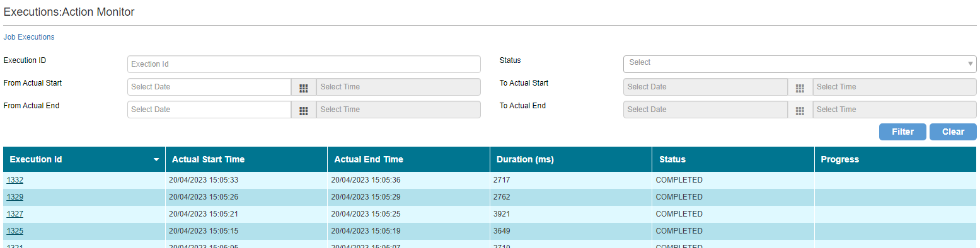This screenshot has width=980, height=248.
Task: Open execution 1327 link
Action: [15, 214]
